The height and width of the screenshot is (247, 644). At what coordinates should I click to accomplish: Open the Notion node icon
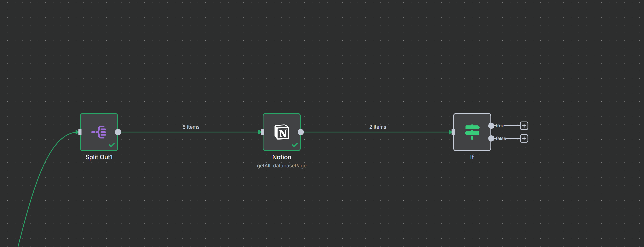282,132
